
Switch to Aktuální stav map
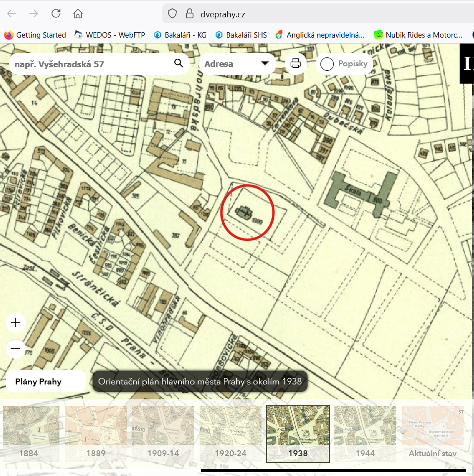432,433
